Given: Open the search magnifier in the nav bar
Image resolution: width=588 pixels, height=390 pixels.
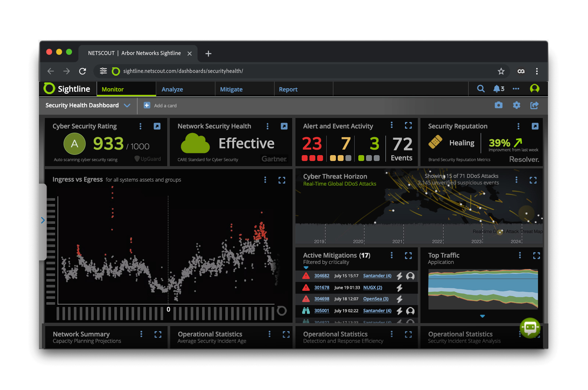Looking at the screenshot, I should tap(481, 89).
